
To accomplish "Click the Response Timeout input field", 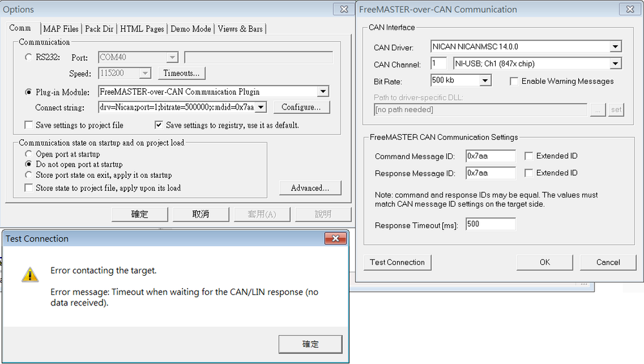I will (x=490, y=224).
